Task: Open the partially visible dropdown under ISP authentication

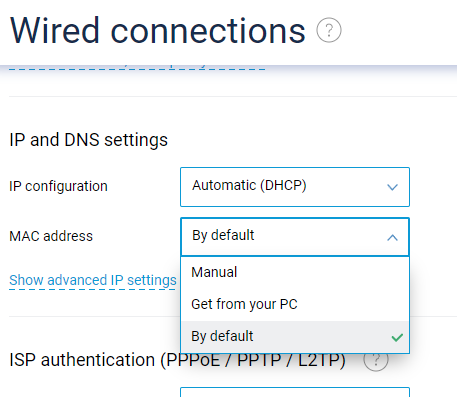Action: tap(295, 392)
